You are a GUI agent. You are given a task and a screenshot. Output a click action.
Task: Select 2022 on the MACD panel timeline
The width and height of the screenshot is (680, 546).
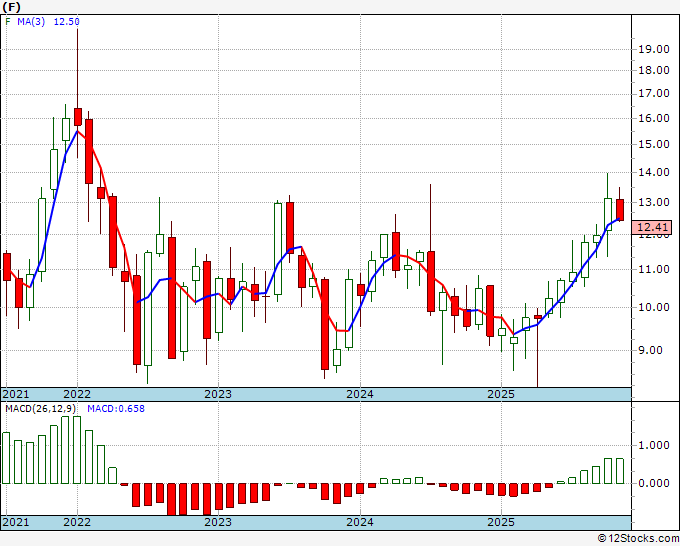(77, 522)
